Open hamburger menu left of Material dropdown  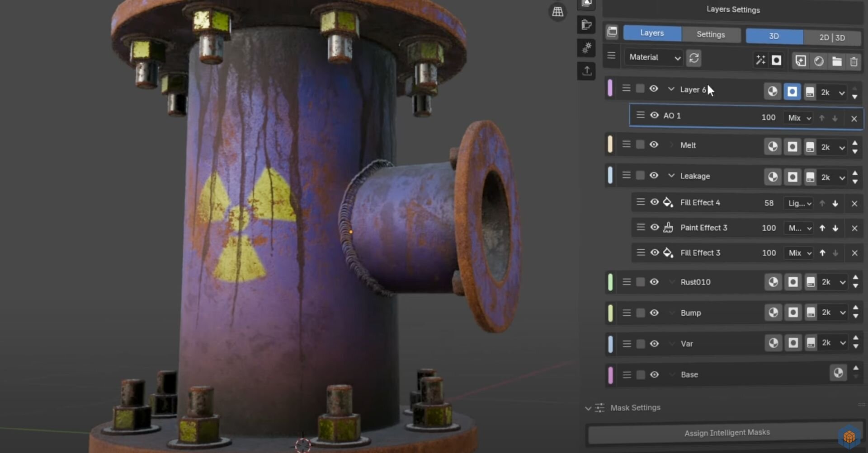click(x=611, y=56)
